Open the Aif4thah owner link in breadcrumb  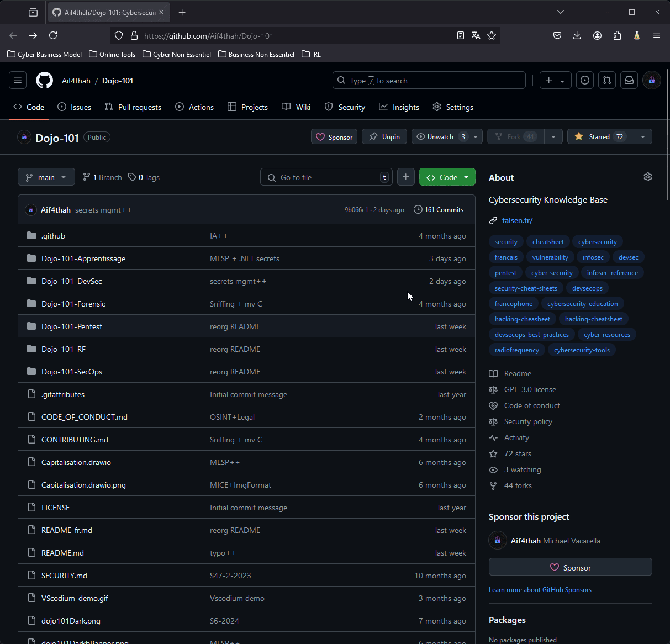[x=76, y=81]
